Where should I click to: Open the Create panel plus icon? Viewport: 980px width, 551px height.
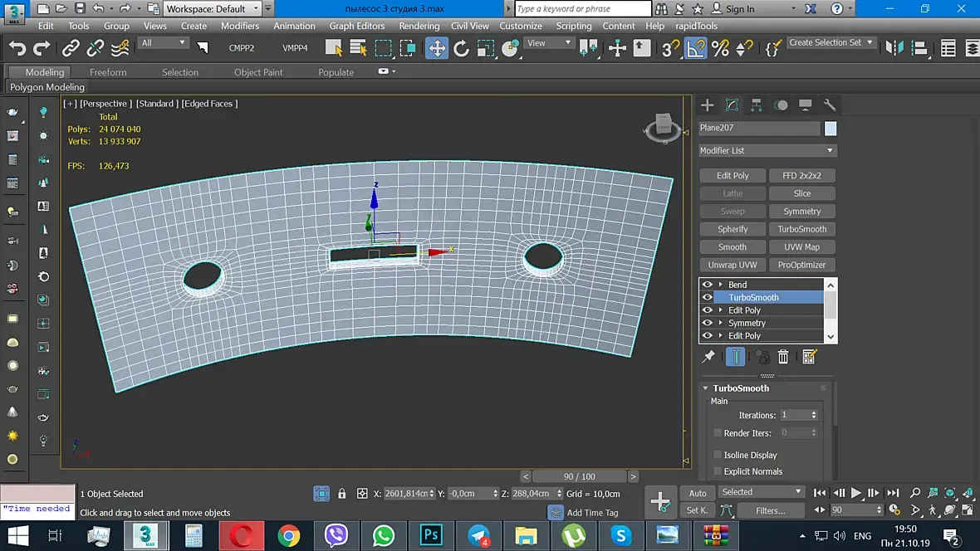[708, 105]
